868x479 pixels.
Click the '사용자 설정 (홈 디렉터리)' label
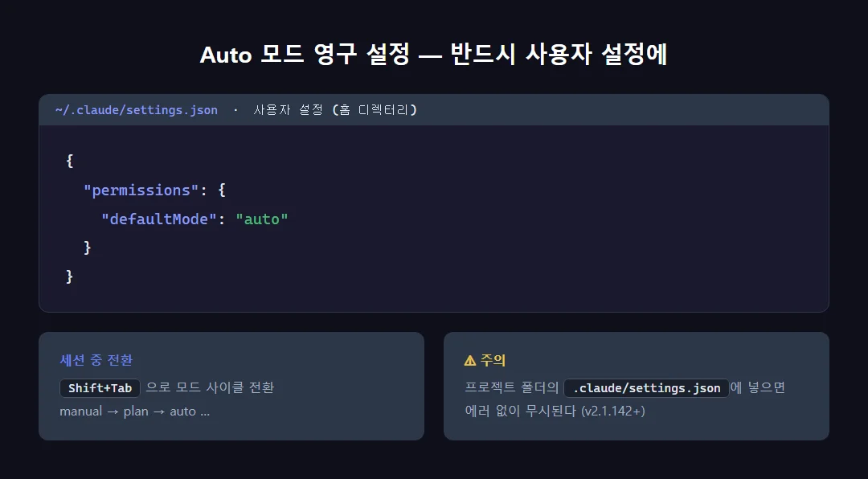click(x=335, y=109)
